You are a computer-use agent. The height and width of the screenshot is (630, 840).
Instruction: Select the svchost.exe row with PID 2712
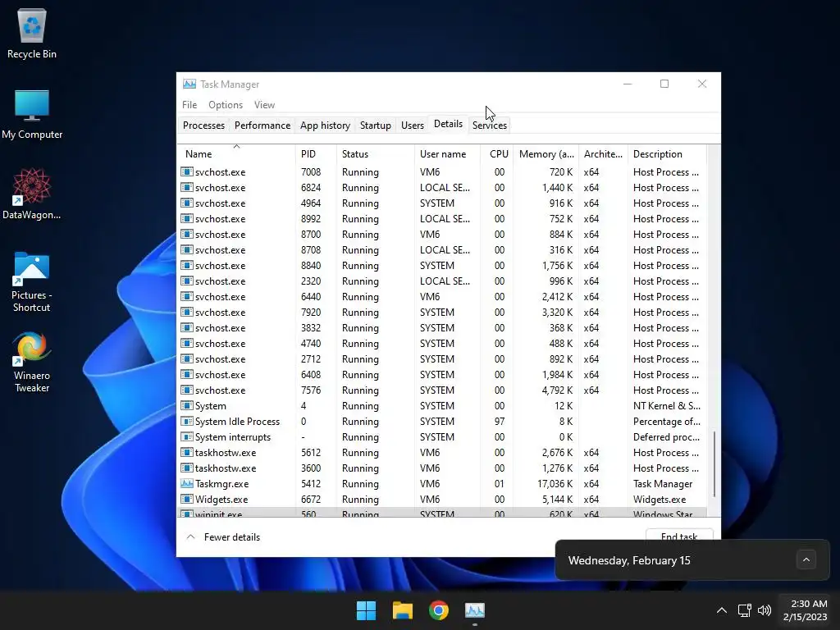pos(442,359)
